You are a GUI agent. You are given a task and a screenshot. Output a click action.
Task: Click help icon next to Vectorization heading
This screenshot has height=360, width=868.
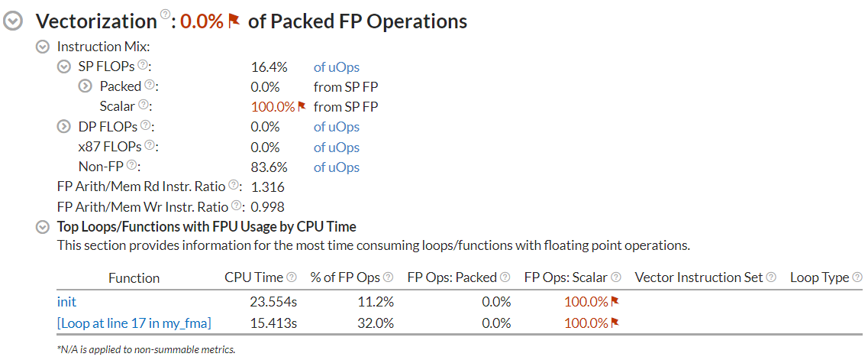click(163, 15)
